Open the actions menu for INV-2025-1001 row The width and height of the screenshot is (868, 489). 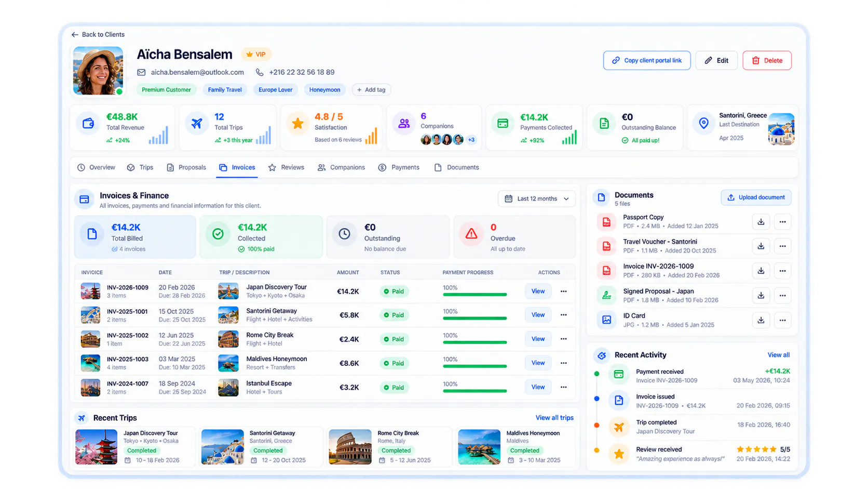[x=563, y=315]
